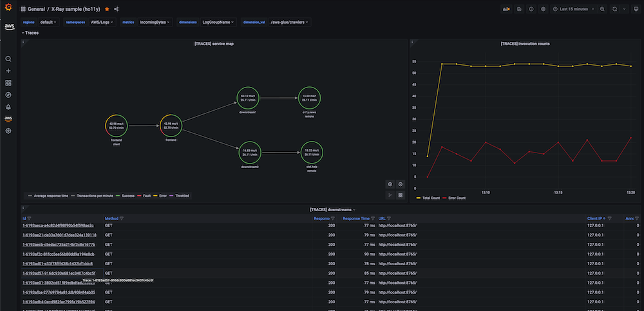The image size is (644, 311).
Task: Open the AWS logo item in the sidebar
Action: 10,27
